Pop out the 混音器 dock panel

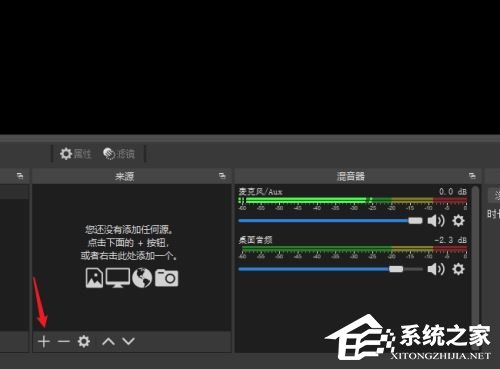click(472, 176)
